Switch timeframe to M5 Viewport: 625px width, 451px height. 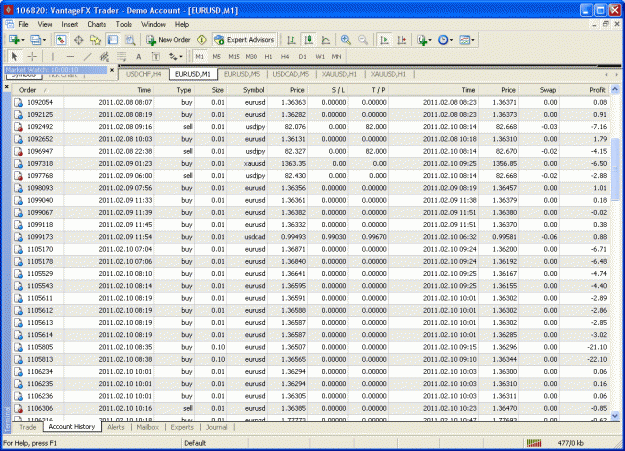(x=216, y=57)
